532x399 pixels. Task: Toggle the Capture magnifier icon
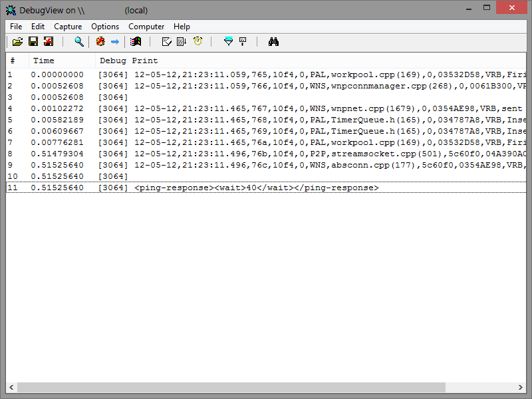click(79, 42)
